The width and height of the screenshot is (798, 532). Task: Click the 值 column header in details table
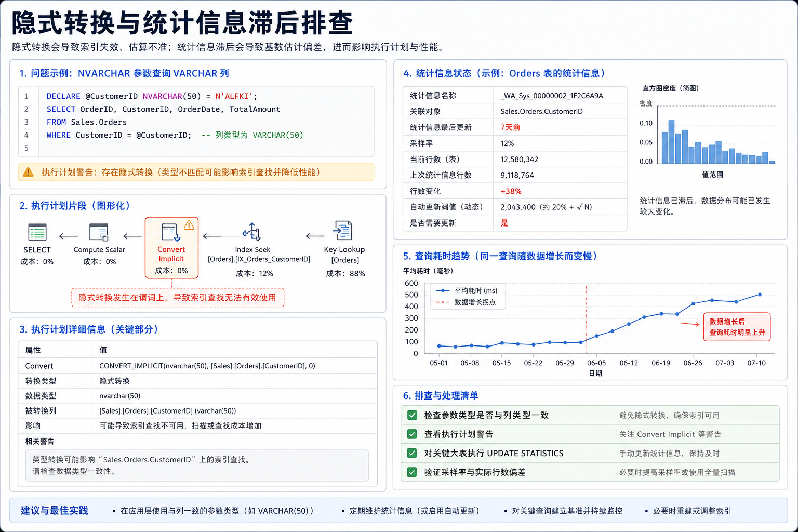(x=103, y=350)
